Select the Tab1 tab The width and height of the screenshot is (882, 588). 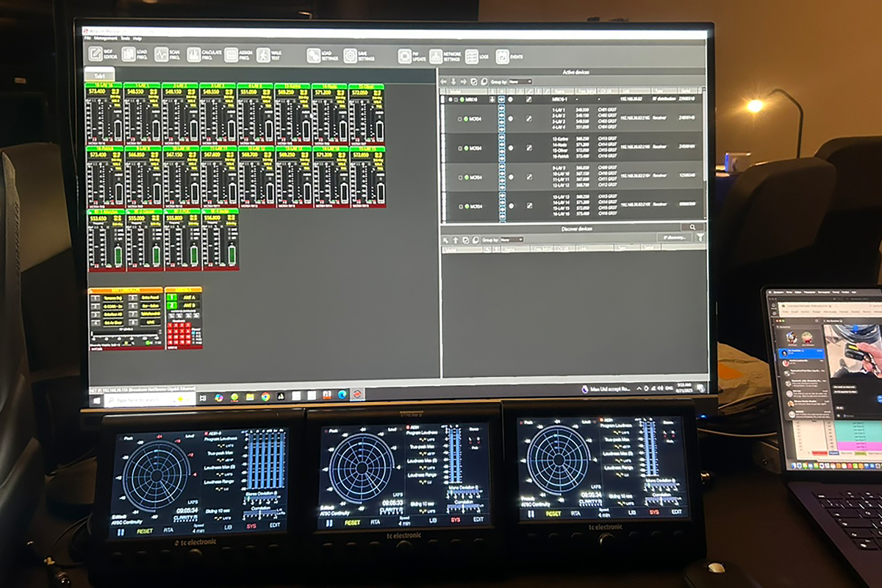click(100, 76)
